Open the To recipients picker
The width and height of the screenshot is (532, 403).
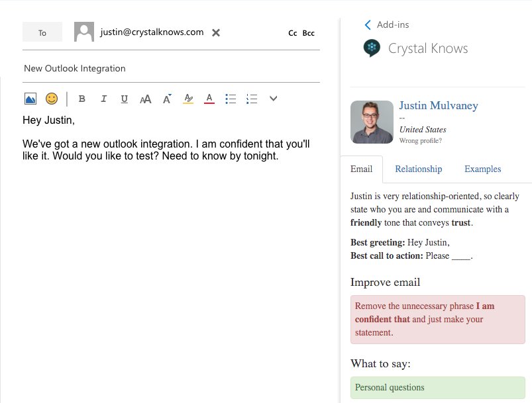pyautogui.click(x=42, y=32)
